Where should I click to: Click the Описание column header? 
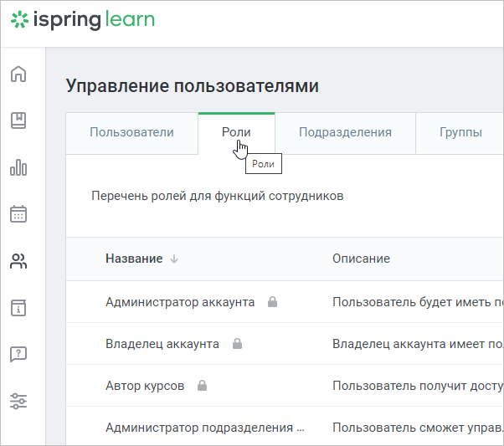point(361,259)
